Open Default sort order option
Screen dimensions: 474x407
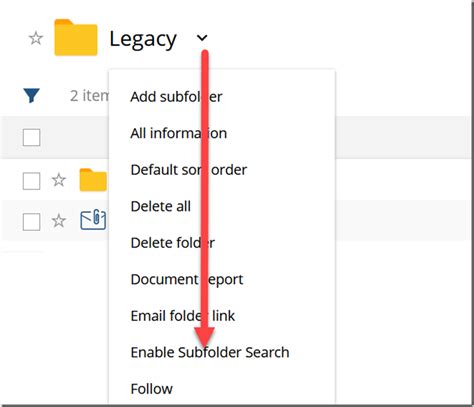click(189, 170)
